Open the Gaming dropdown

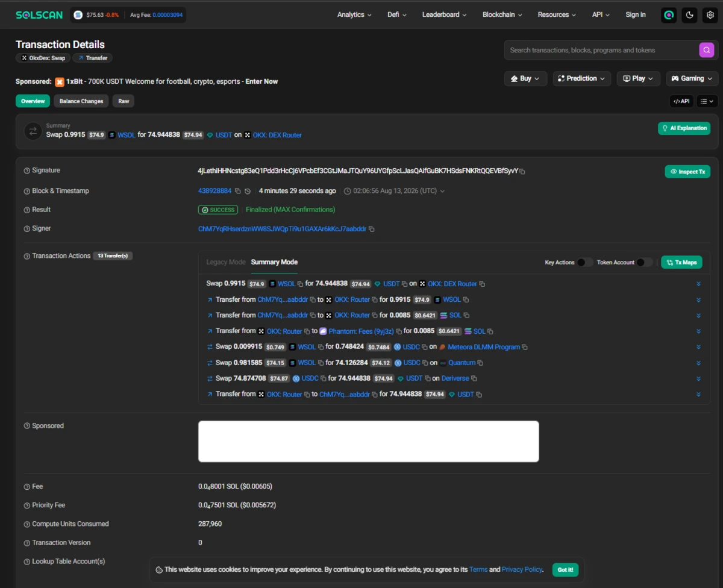(x=692, y=78)
